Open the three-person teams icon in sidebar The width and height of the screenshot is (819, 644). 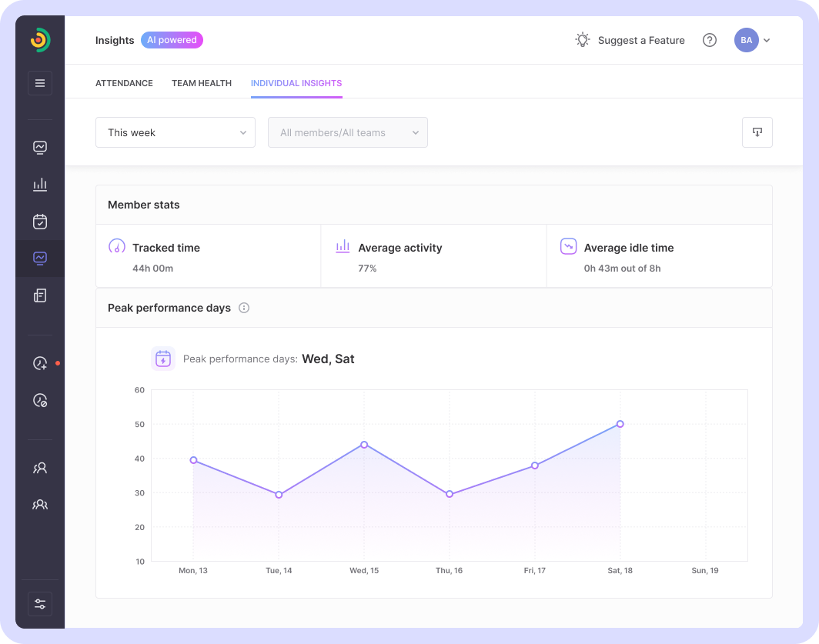pos(40,505)
